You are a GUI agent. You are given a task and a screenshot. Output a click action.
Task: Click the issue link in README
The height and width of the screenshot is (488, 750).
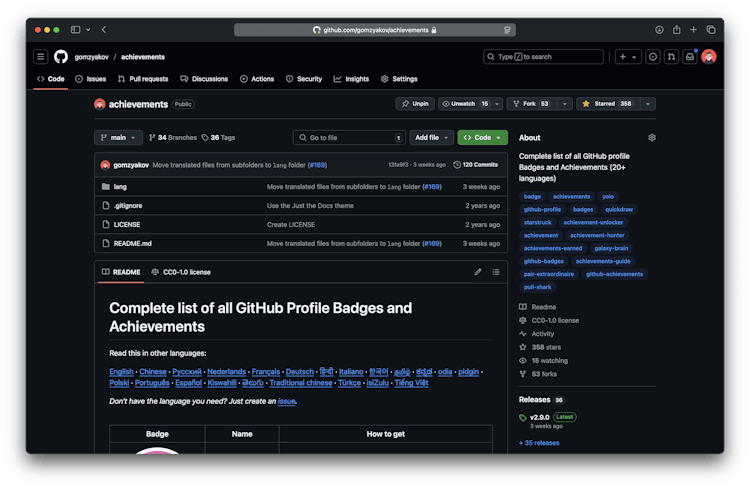286,401
